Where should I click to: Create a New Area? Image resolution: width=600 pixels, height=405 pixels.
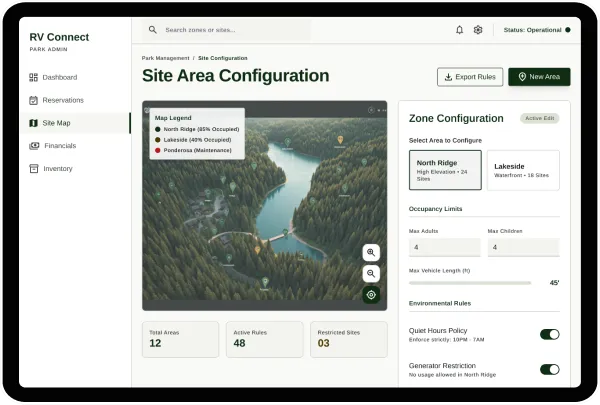539,77
